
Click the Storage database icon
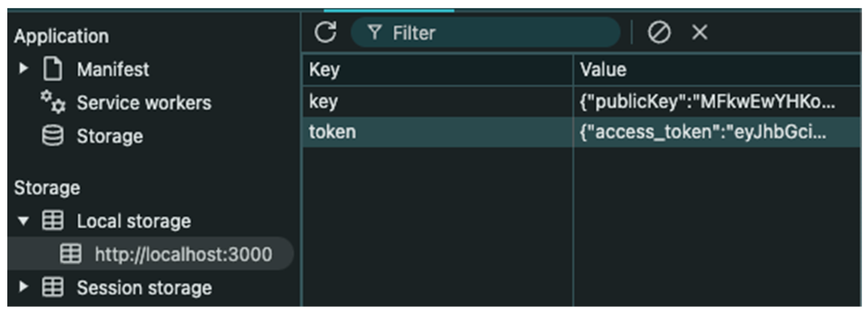click(x=53, y=136)
